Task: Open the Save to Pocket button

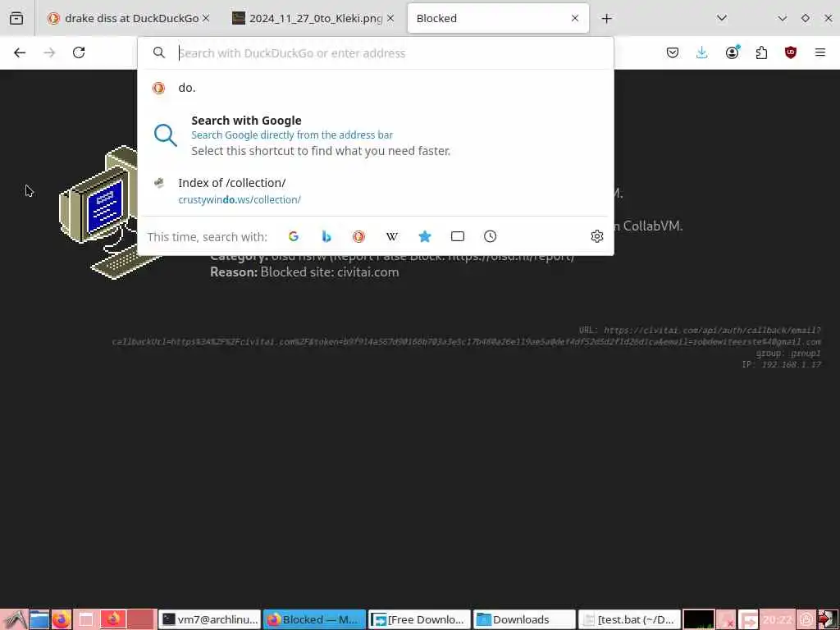Action: point(673,52)
